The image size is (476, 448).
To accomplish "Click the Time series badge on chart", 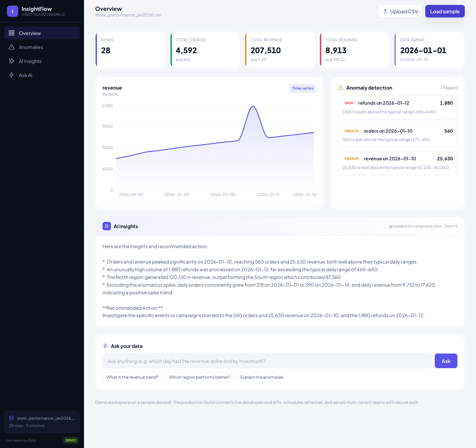I will [x=302, y=88].
